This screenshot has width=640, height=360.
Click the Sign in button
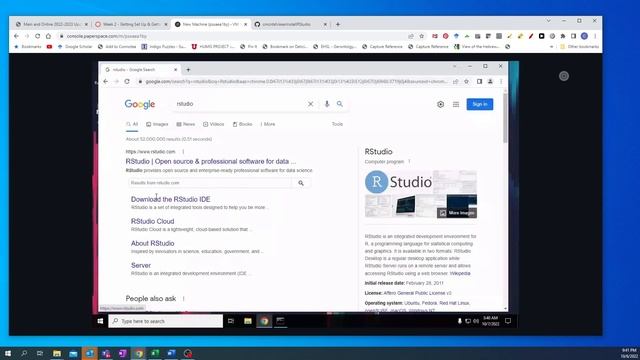pyautogui.click(x=480, y=104)
